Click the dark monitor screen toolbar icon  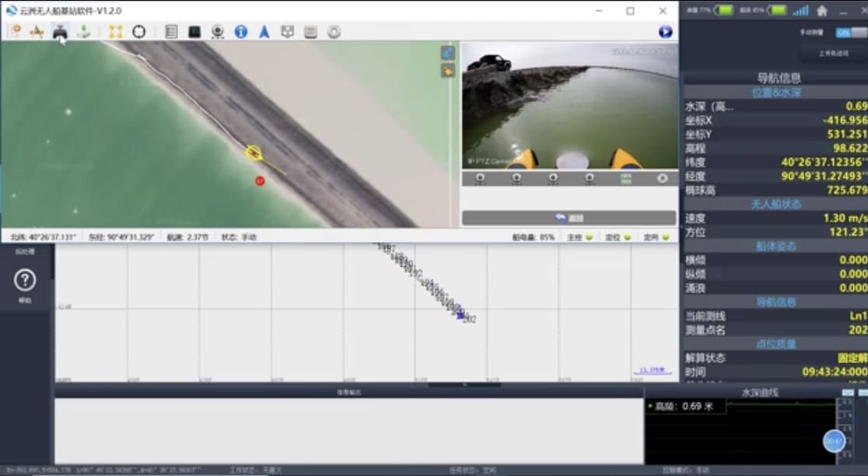(x=194, y=32)
